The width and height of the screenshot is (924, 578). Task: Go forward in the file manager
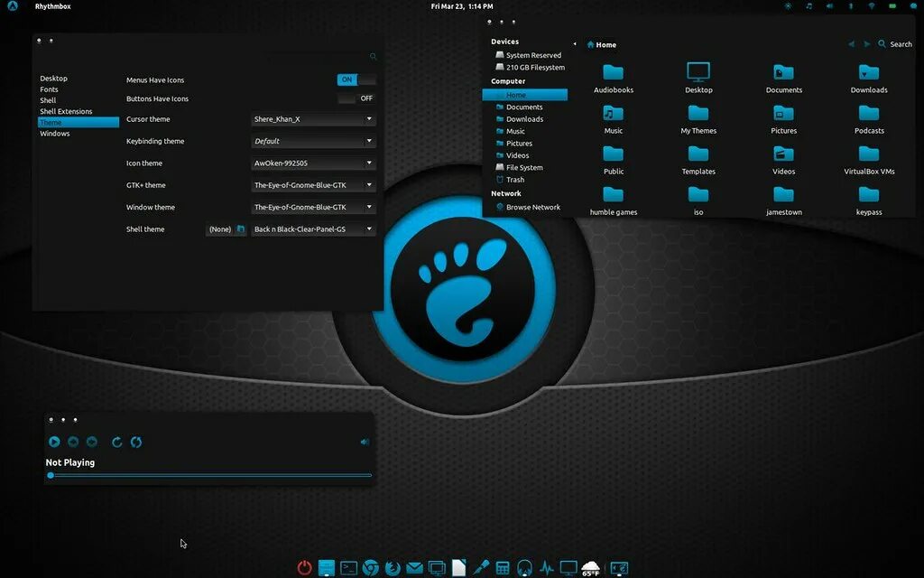[x=866, y=44]
